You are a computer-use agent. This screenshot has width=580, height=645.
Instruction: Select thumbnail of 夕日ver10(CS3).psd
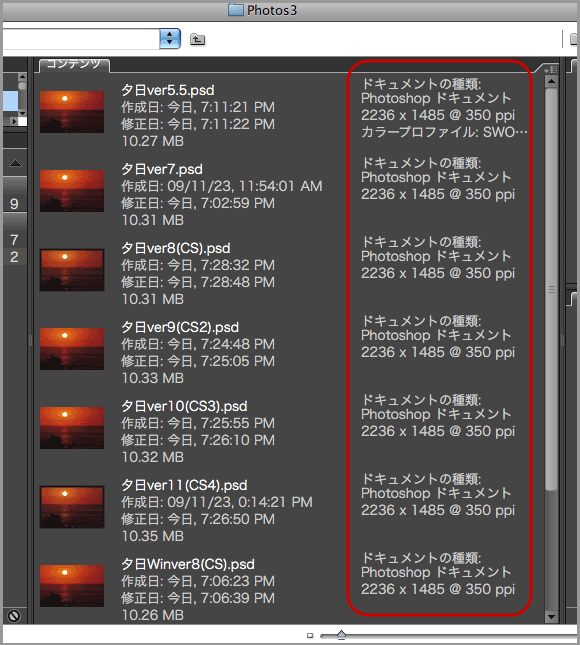pos(72,428)
